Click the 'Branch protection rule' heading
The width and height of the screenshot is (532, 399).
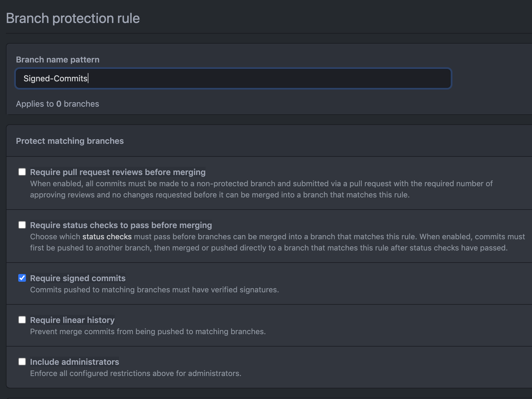pos(73,18)
